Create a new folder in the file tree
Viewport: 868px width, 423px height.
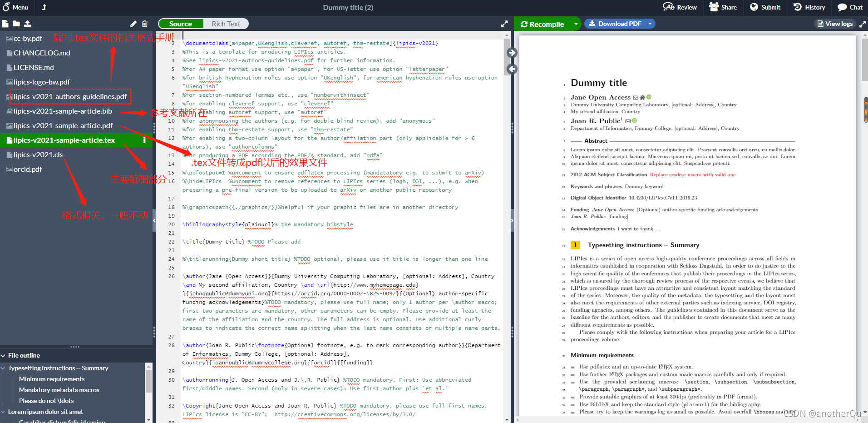click(x=16, y=24)
